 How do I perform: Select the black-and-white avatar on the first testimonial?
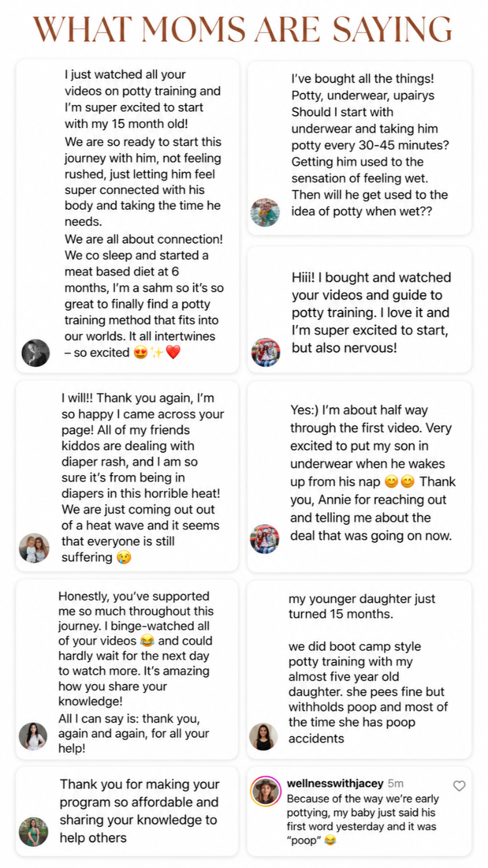36,353
